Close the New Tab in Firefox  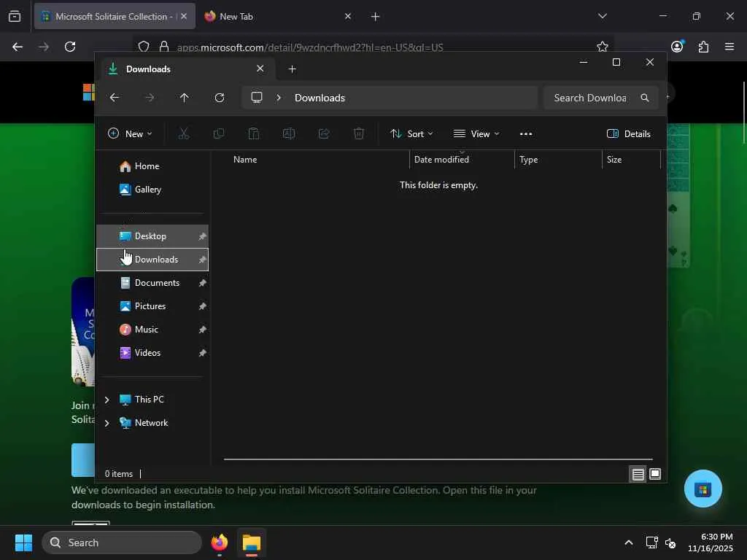tap(348, 16)
